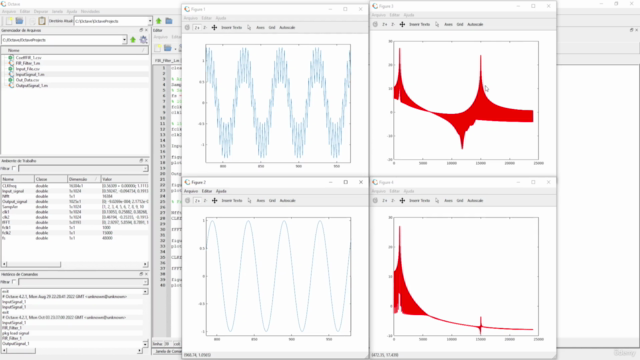Open the Arquivo menu in main window
Viewport: 640px width, 360px height.
[9, 11]
